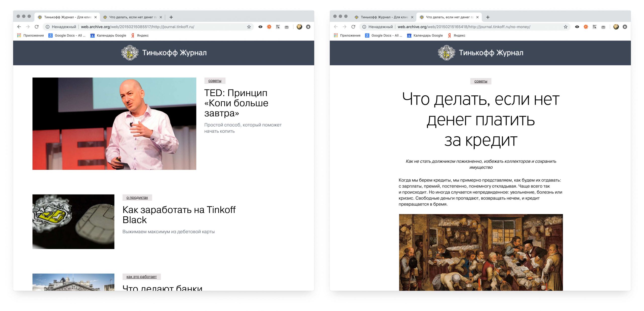Click eye extension icon in left window
The image size is (644, 311).
point(260,27)
